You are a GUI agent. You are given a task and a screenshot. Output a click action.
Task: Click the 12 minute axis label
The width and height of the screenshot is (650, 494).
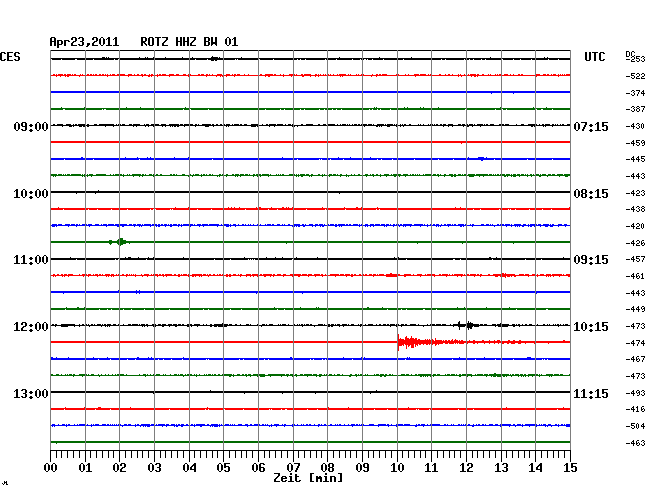point(466,468)
